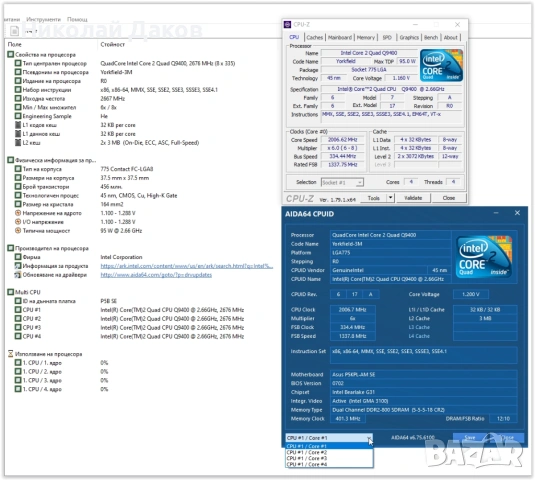Open the Помощ menu
The width and height of the screenshot is (535, 480).
click(77, 19)
